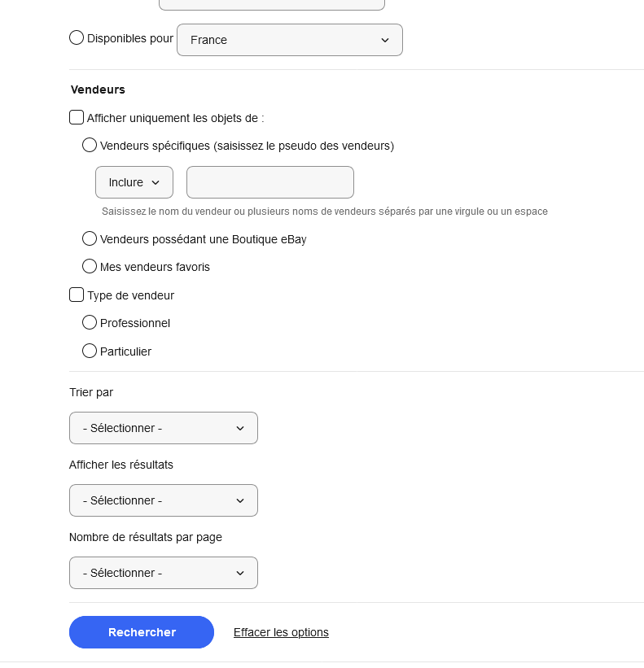The height and width of the screenshot is (668, 644).
Task: Expand the "Trier par" dropdown
Action: pos(163,428)
